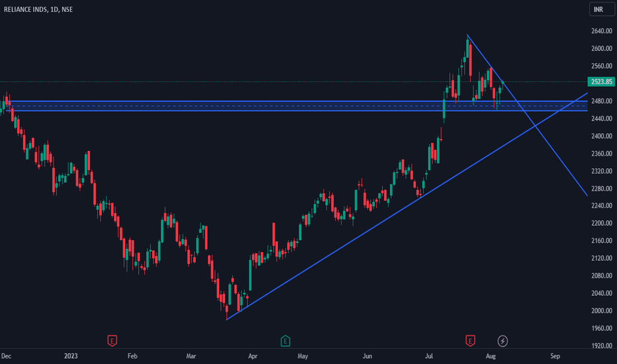
Task: Click the 2440.00 price axis label
Action: click(x=601, y=118)
